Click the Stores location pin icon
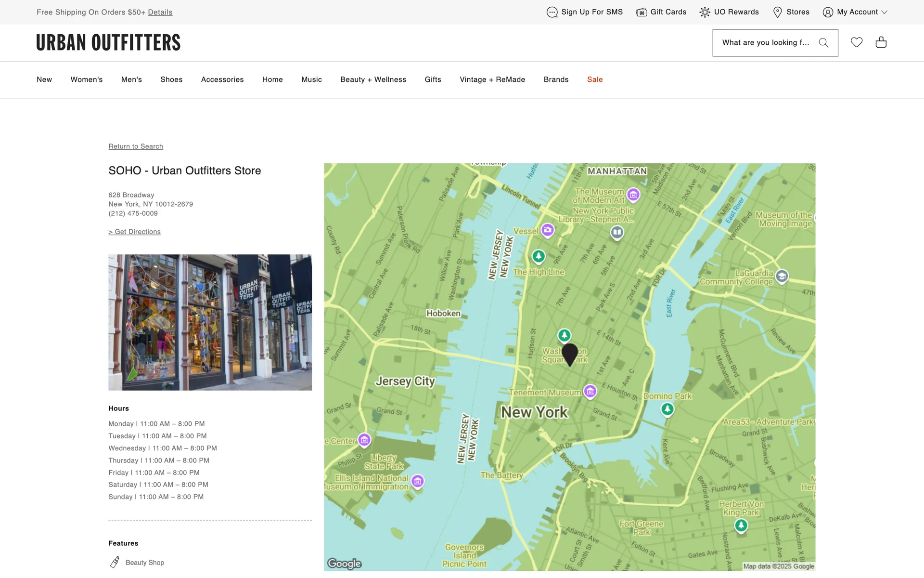The width and height of the screenshot is (924, 578). click(x=777, y=12)
